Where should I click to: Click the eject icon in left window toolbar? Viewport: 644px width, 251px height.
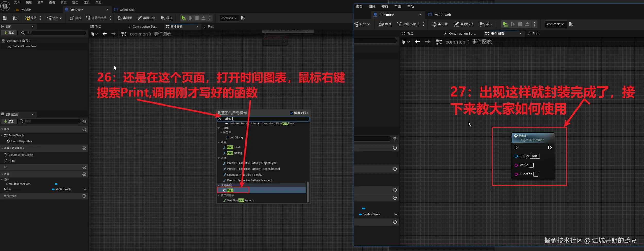tap(203, 18)
